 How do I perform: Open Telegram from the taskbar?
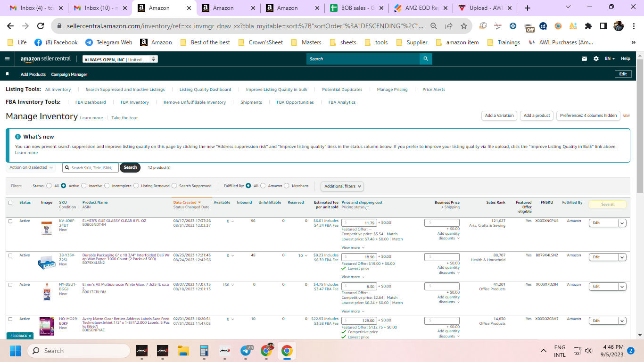246,351
